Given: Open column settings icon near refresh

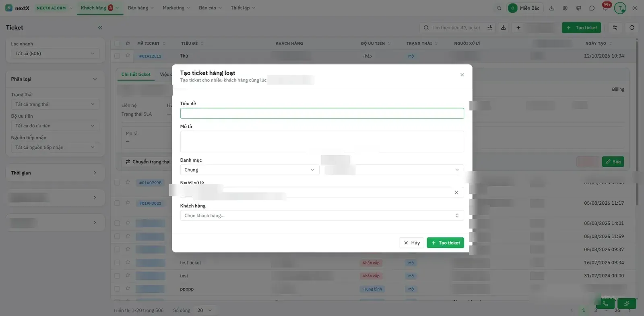Looking at the screenshot, I should [615, 27].
